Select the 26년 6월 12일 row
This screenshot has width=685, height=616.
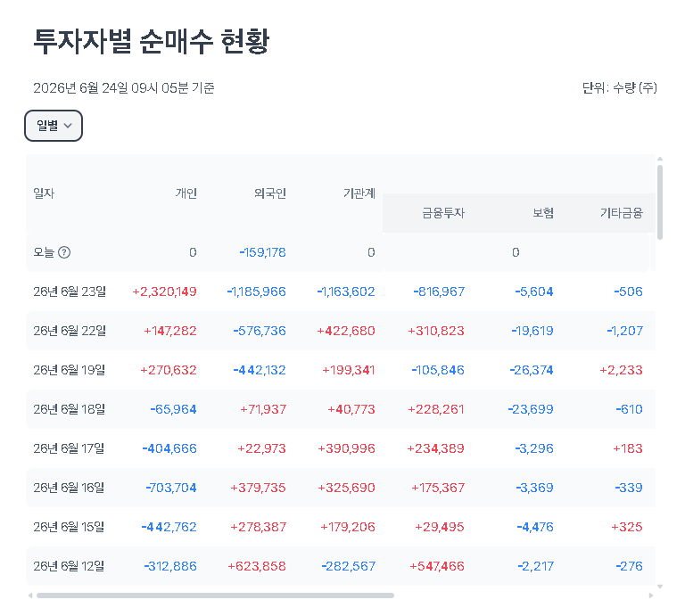(x=341, y=566)
